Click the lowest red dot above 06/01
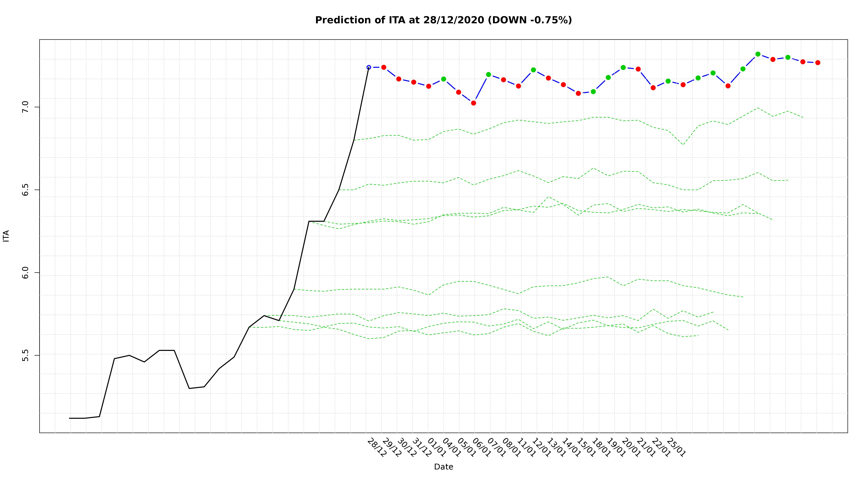The width and height of the screenshot is (868, 482). coord(473,103)
